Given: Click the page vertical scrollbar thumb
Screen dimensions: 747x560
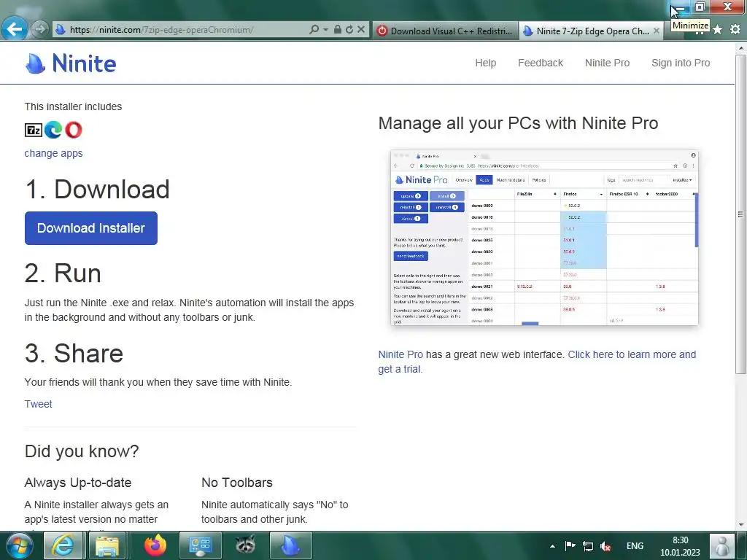Looking at the screenshot, I should point(741,213).
